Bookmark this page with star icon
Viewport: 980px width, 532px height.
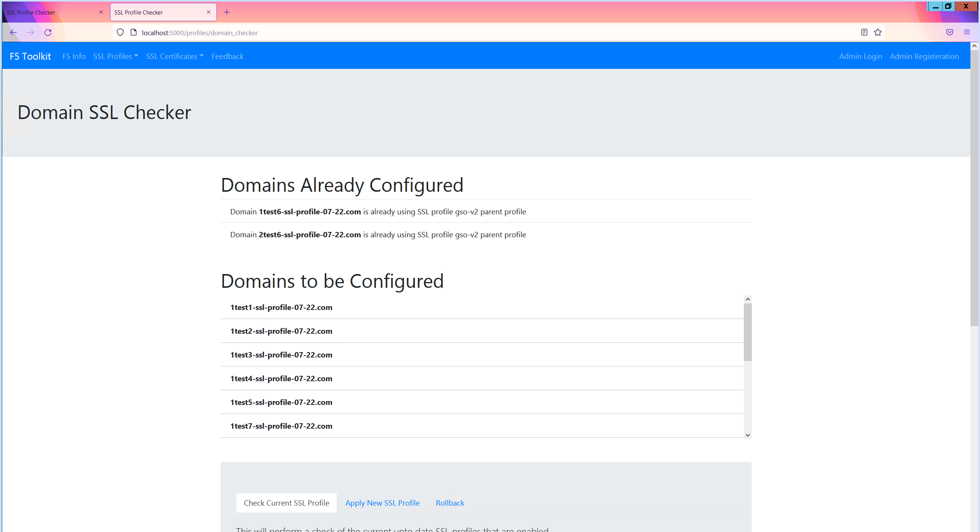[x=878, y=33]
